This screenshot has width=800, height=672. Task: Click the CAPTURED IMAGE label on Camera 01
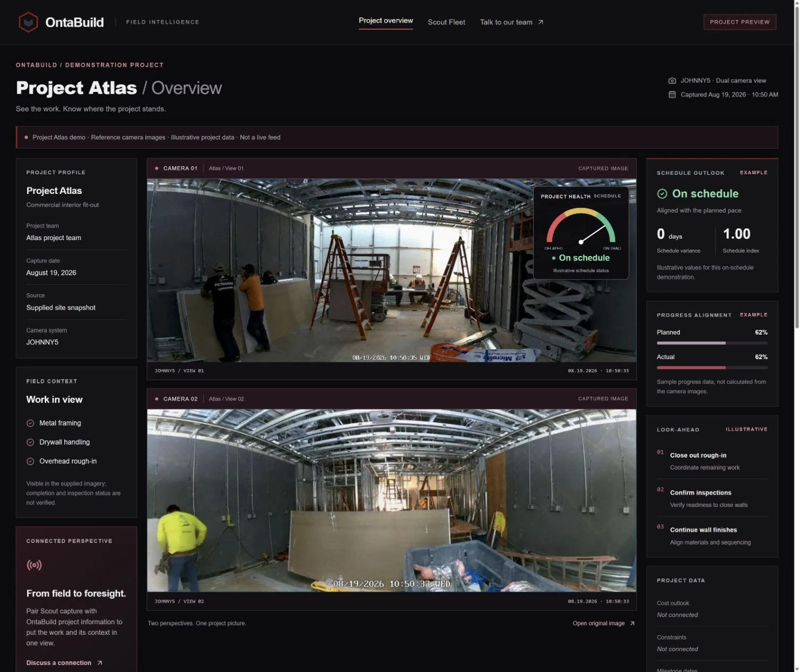click(603, 168)
